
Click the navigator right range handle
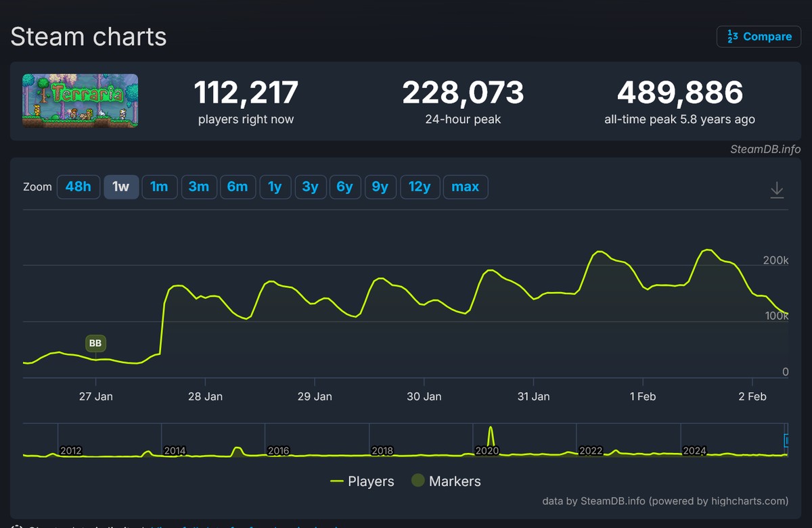(x=787, y=441)
